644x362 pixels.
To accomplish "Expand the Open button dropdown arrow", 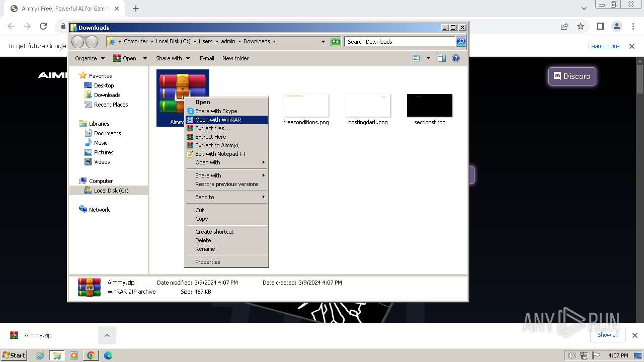I will 145,58.
